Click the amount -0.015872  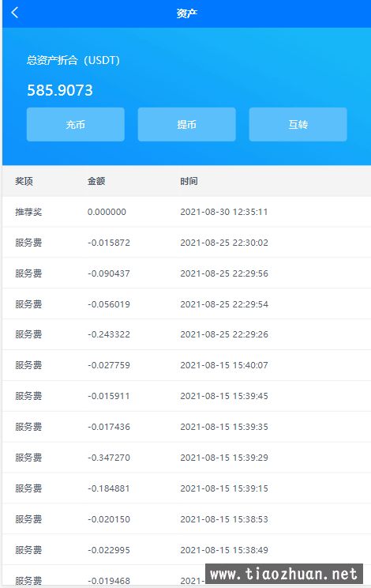pyautogui.click(x=109, y=243)
